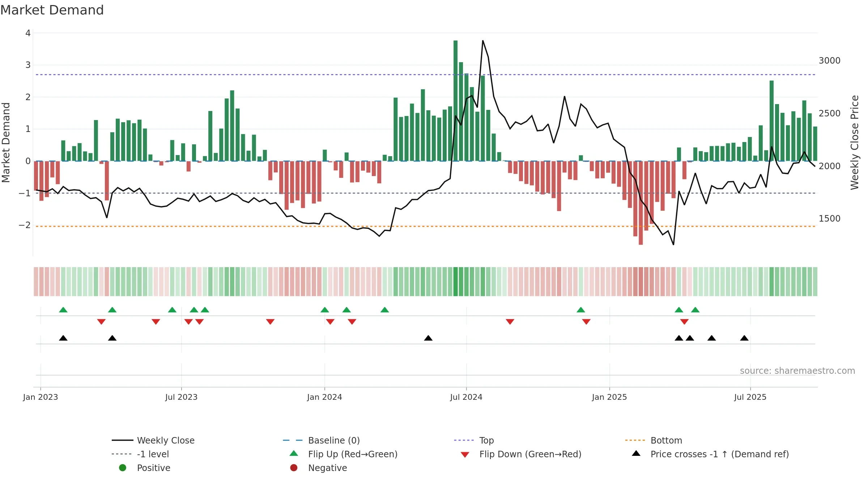The width and height of the screenshot is (868, 488).
Task: Click the Market Demand chart title
Action: point(52,10)
